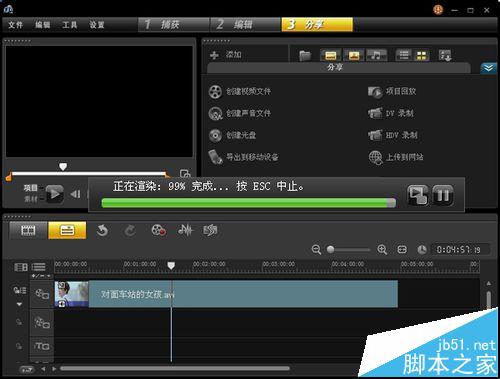Switch to storyboard view button

(28, 230)
